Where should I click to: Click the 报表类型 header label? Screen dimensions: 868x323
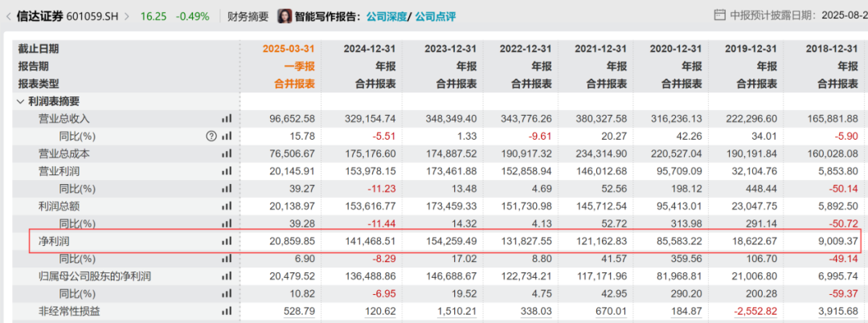pos(38,84)
